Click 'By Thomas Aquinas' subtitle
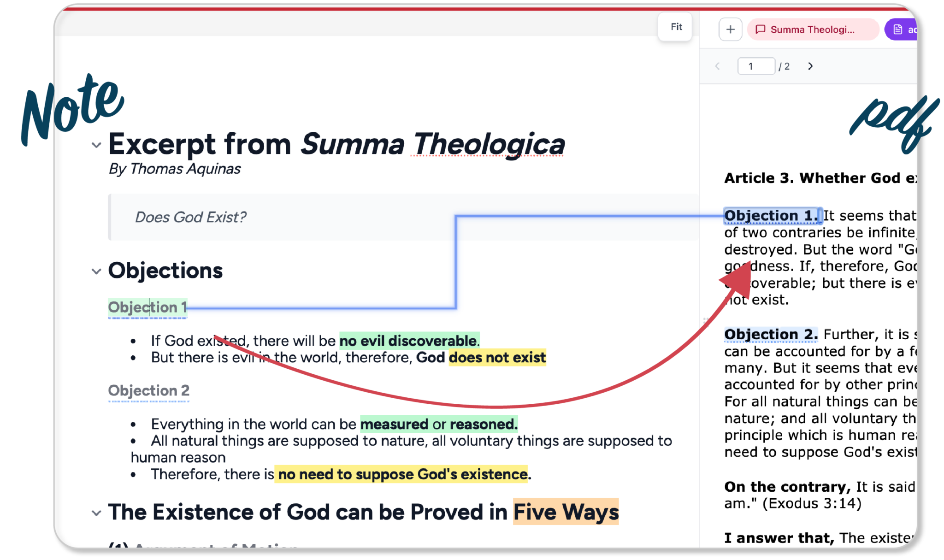This screenshot has height=560, width=944. [175, 169]
